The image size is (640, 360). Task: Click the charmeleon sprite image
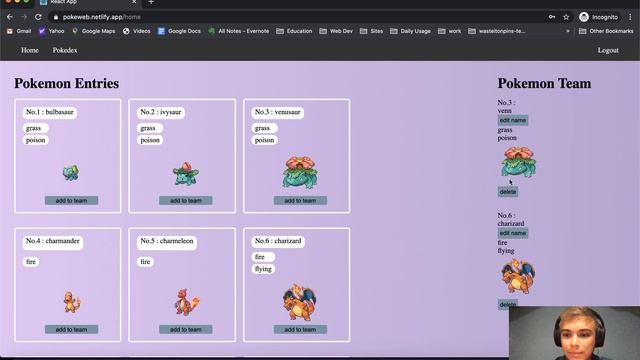[187, 302]
